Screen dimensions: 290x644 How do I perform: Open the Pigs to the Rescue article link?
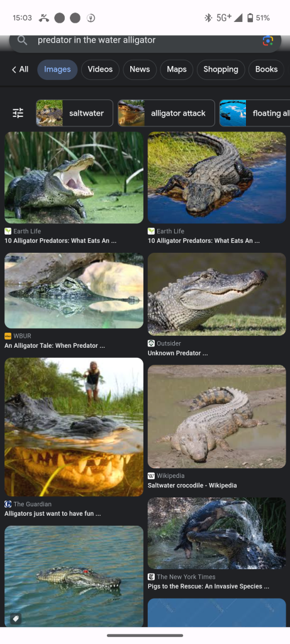tap(208, 587)
